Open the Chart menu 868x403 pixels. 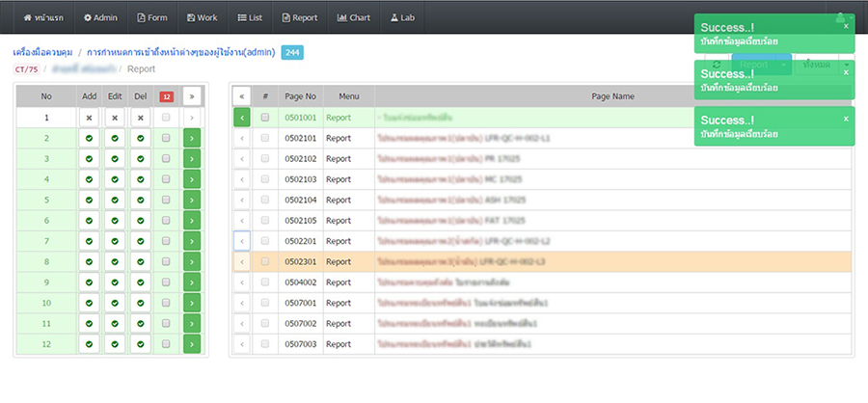coord(355,17)
